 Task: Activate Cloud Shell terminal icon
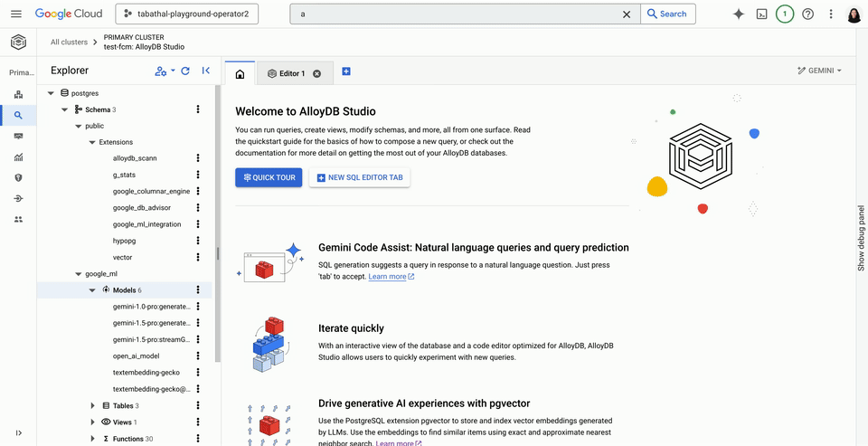(762, 14)
